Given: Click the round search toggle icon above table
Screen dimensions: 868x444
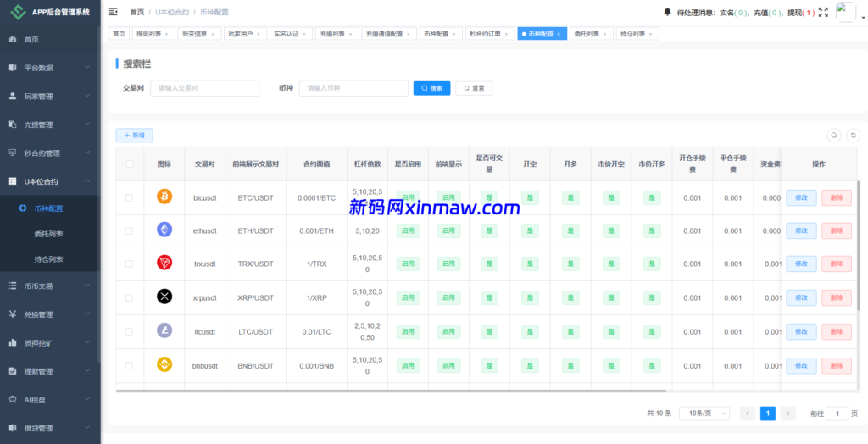Looking at the screenshot, I should tap(834, 135).
